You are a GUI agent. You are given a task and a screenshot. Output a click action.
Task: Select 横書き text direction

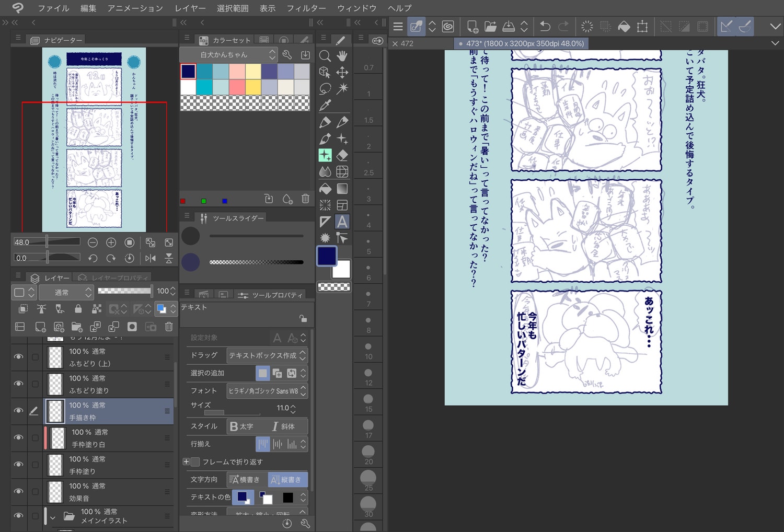point(247,479)
